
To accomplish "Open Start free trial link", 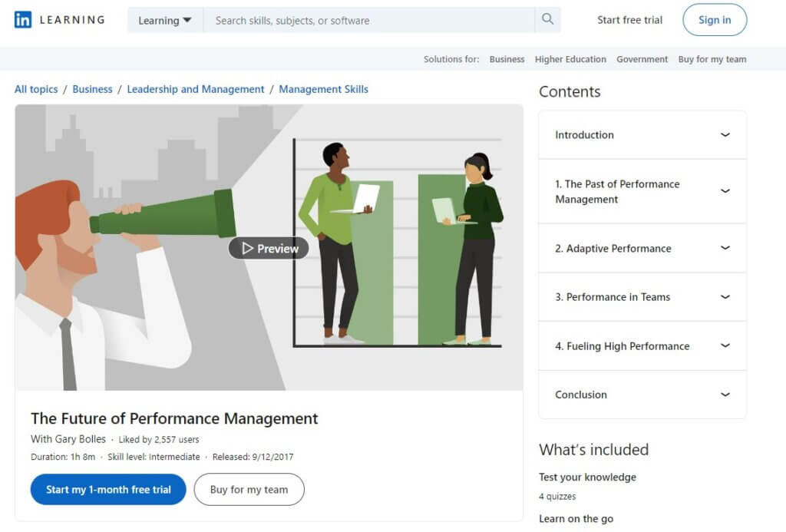I will 629,20.
